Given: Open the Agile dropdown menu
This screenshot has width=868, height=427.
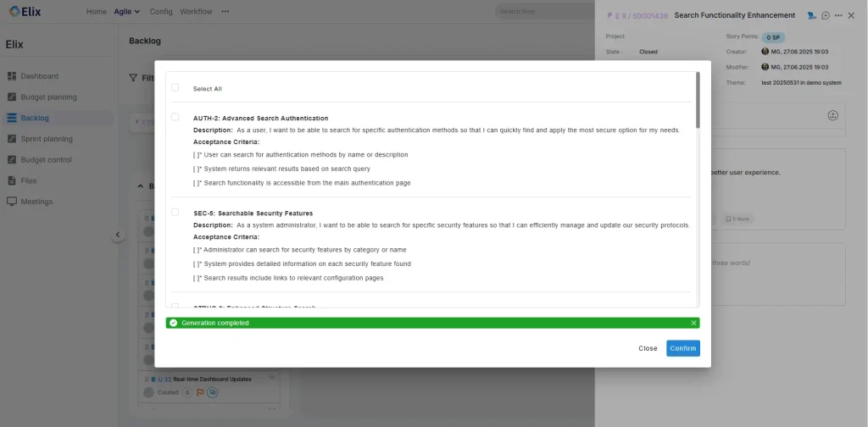Looking at the screenshot, I should [126, 12].
